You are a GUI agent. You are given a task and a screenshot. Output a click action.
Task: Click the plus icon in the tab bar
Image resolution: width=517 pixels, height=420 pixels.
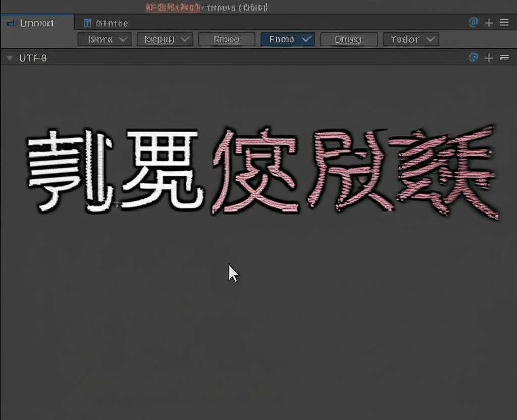click(x=489, y=22)
